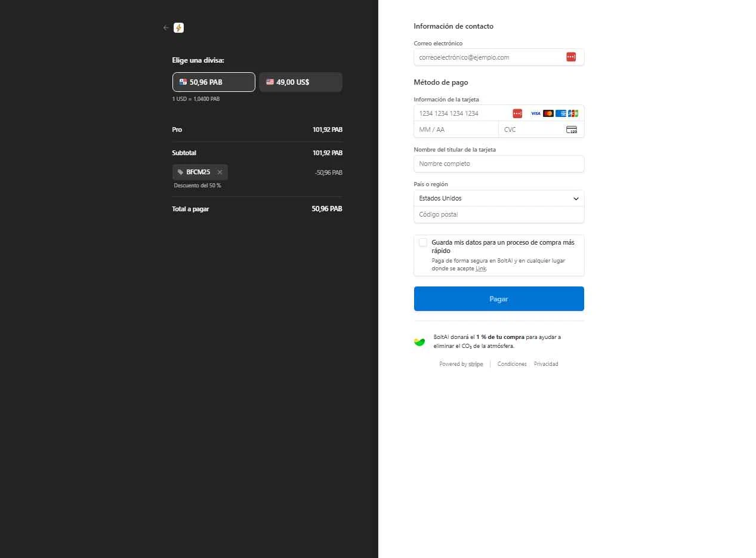Click the CVC card hint icon

[x=572, y=130]
